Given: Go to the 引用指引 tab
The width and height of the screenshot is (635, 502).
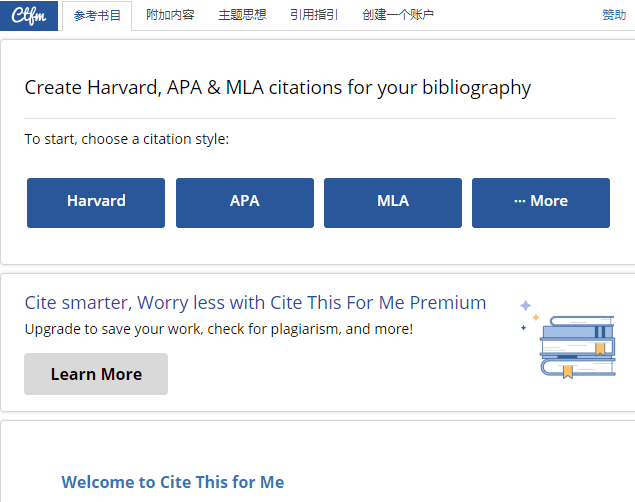Looking at the screenshot, I should (314, 15).
